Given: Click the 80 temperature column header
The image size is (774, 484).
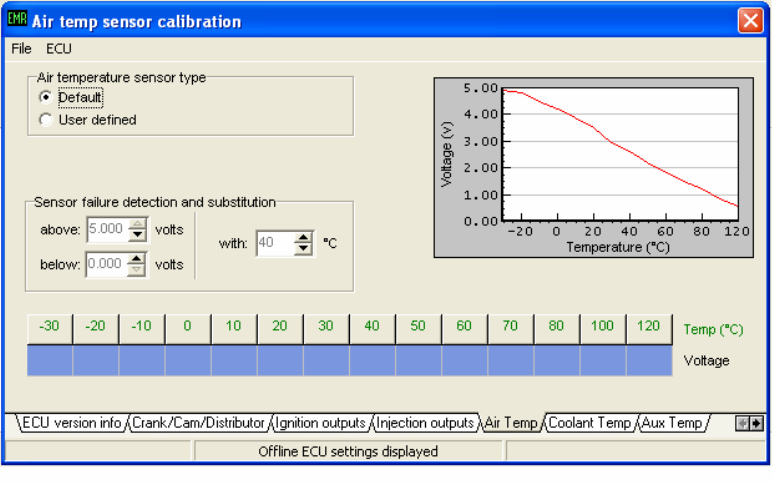Looking at the screenshot, I should [x=556, y=328].
